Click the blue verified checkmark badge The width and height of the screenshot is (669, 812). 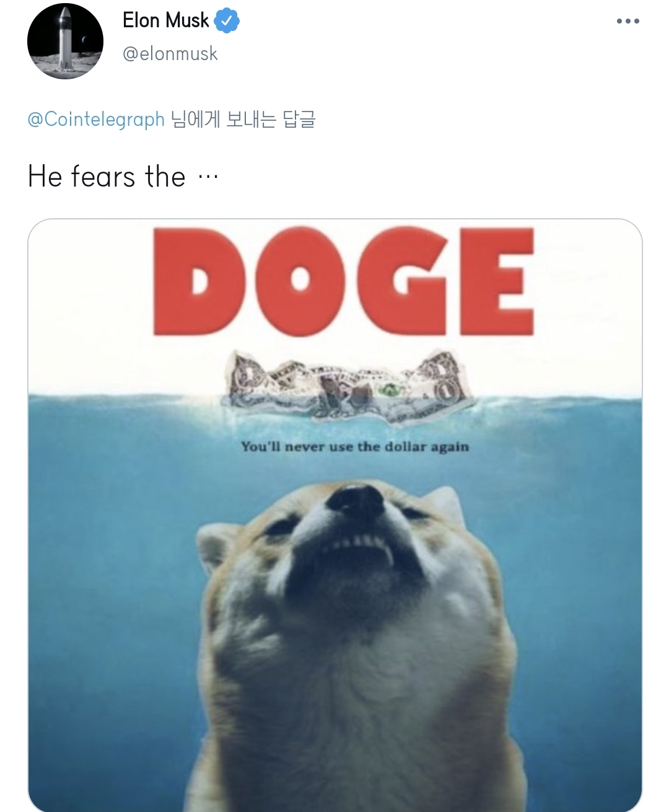(x=227, y=21)
